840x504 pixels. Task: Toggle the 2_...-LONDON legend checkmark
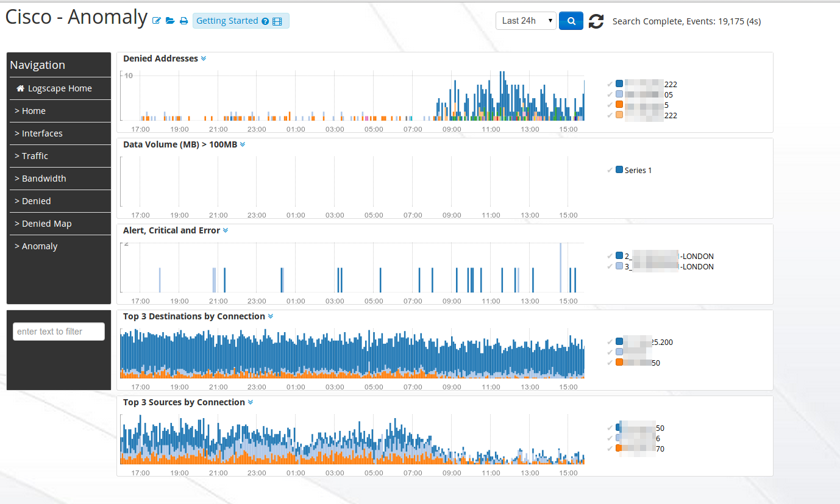click(x=610, y=256)
